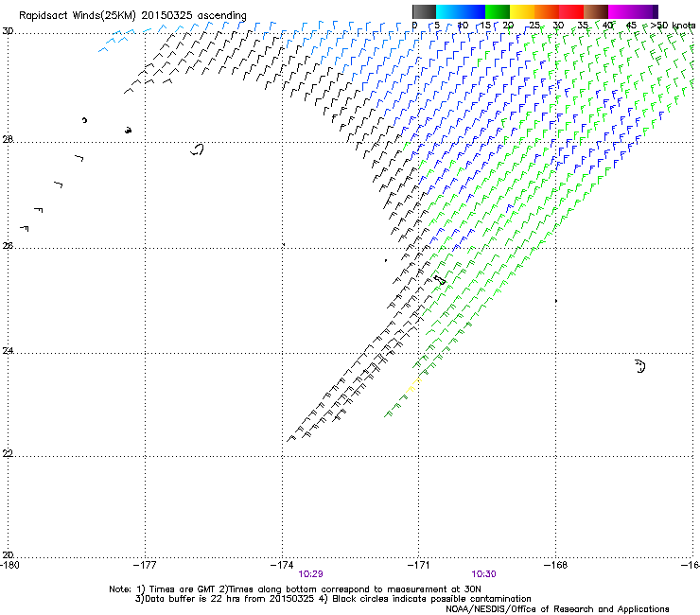Click the purple '10:29' pass time label
The image size is (700, 615).
pos(310,574)
